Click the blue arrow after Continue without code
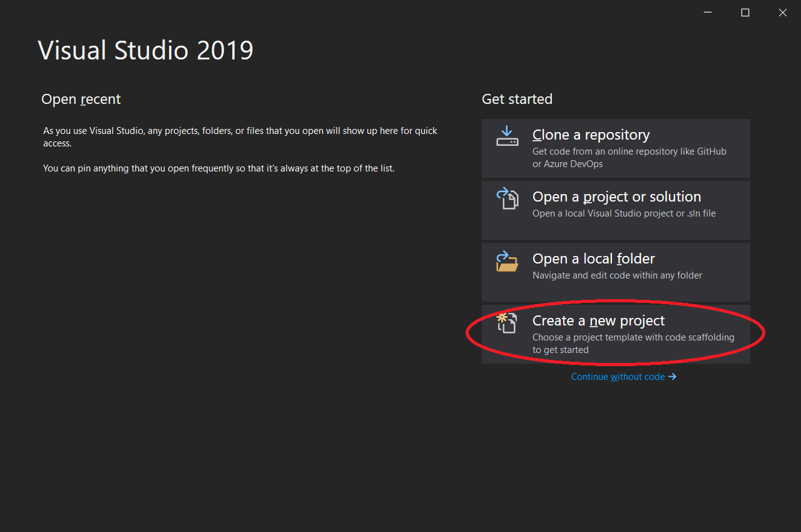 coord(673,376)
